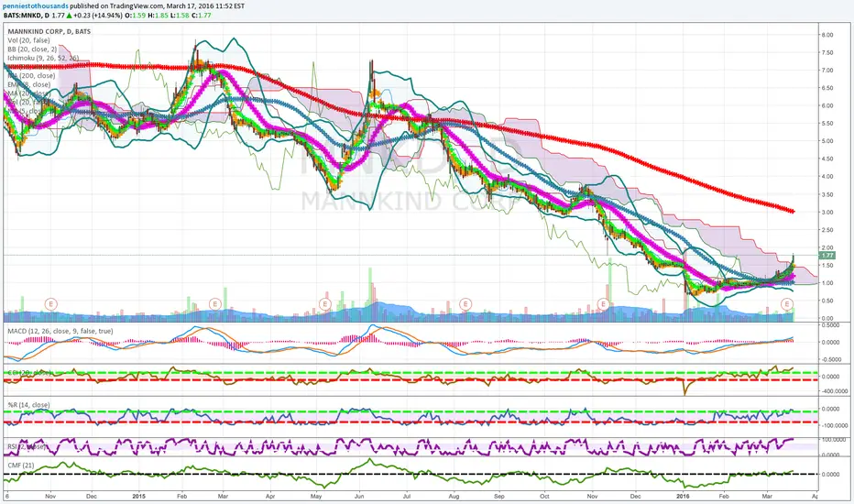
Task: Click the L:1.58 low value in header
Action: point(178,16)
